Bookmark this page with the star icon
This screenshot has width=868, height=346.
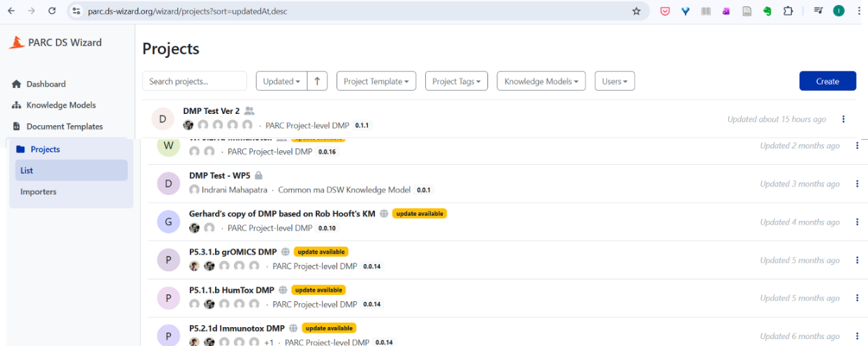point(636,11)
